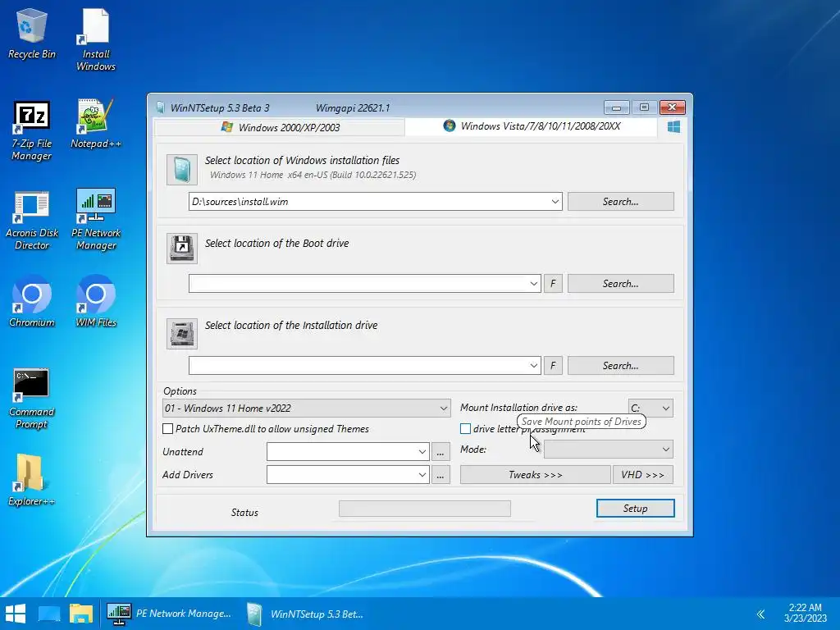Launch Acronis Disk Director shortcut

point(32,220)
